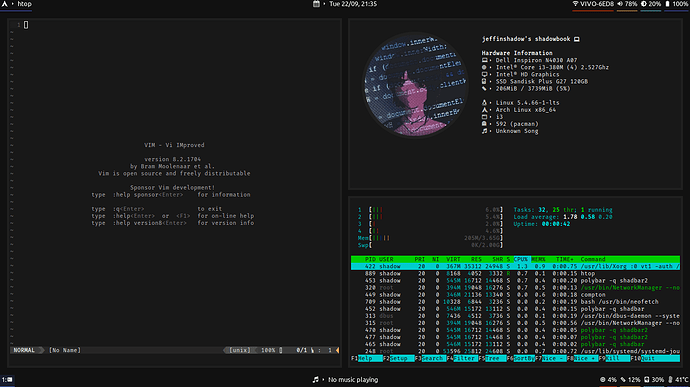
Task: Click drive icon beside SSD Sandisk Plus
Action: [484, 81]
